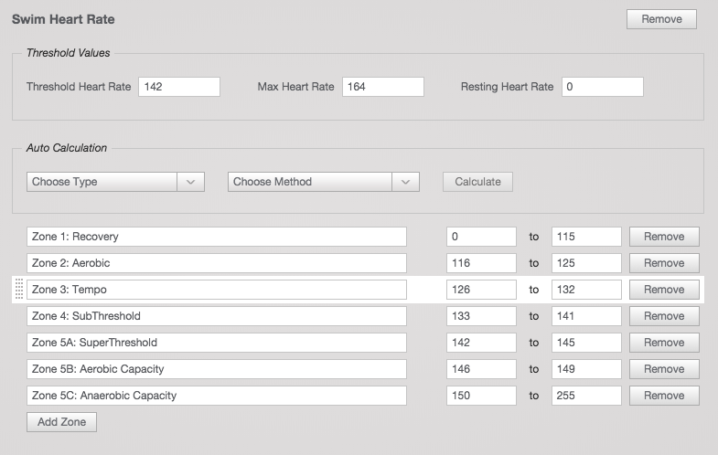Remove the Zone 2: Aerobic row

coord(664,263)
